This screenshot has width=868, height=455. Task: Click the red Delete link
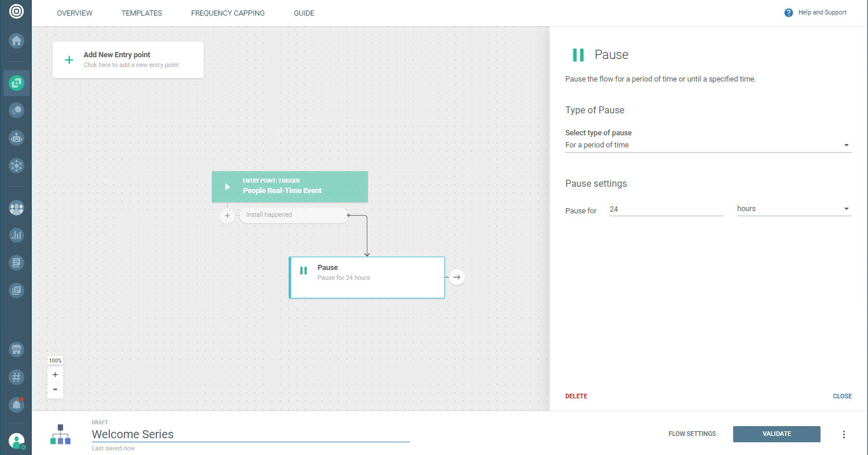(576, 396)
